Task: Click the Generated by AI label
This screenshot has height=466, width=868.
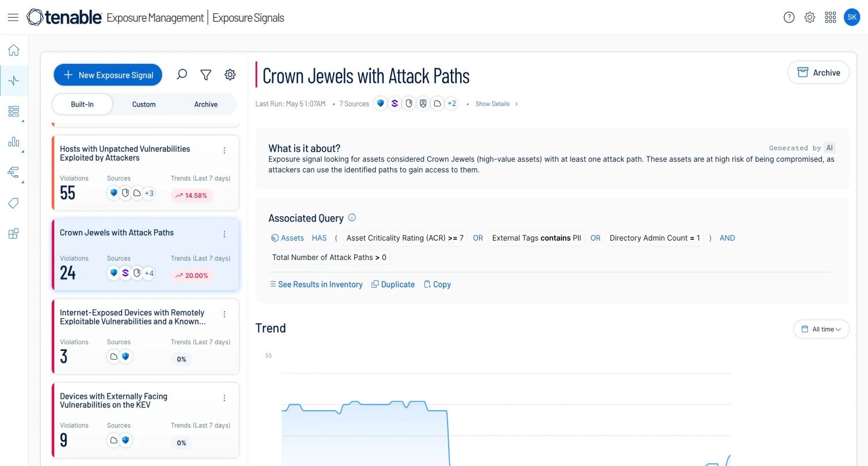Action: pos(802,148)
